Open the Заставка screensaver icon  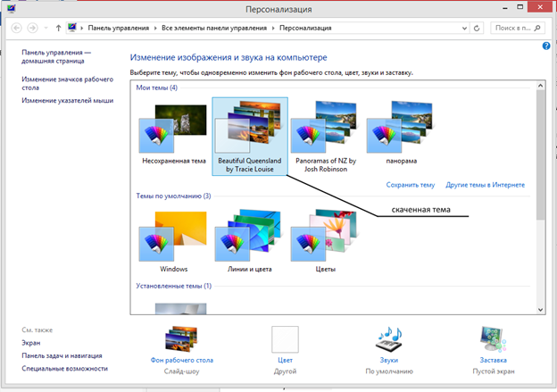[493, 339]
